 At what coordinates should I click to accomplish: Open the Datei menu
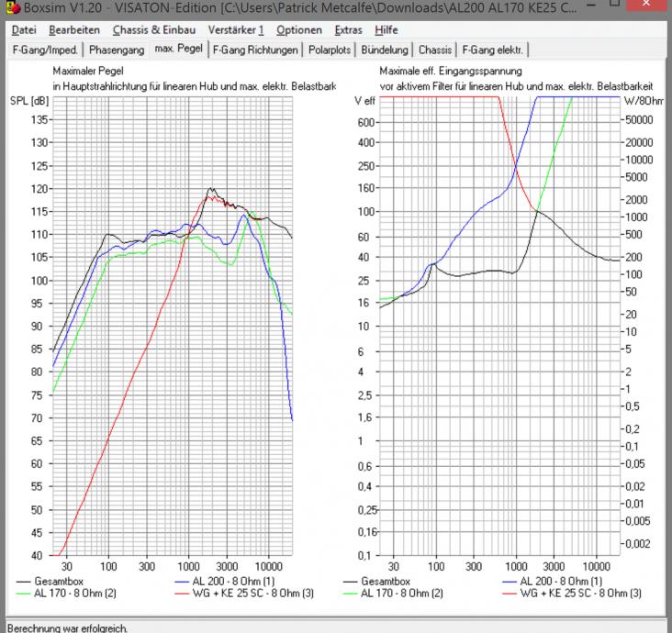click(x=24, y=30)
